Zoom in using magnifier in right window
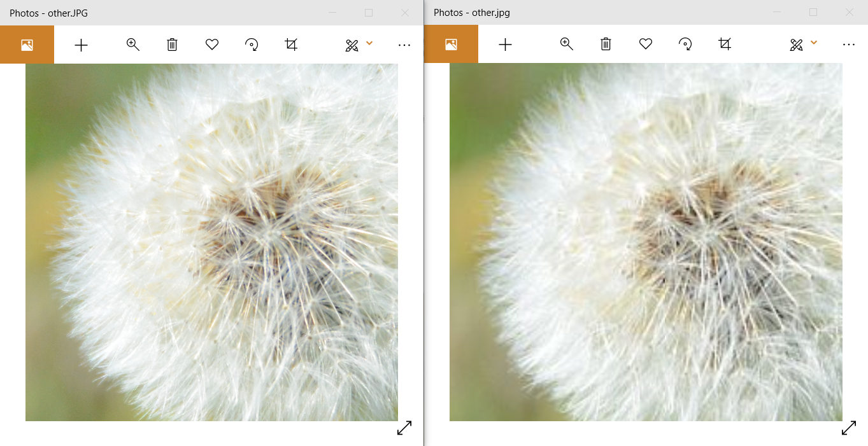 (x=566, y=44)
